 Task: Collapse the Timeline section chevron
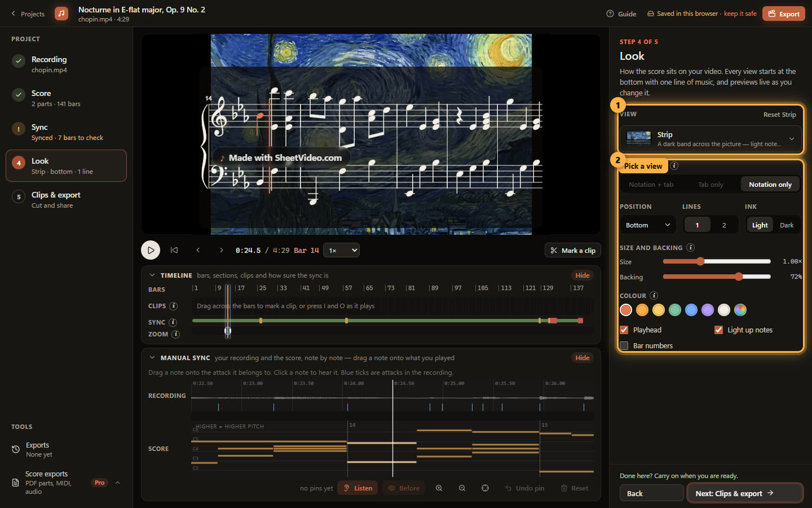152,275
